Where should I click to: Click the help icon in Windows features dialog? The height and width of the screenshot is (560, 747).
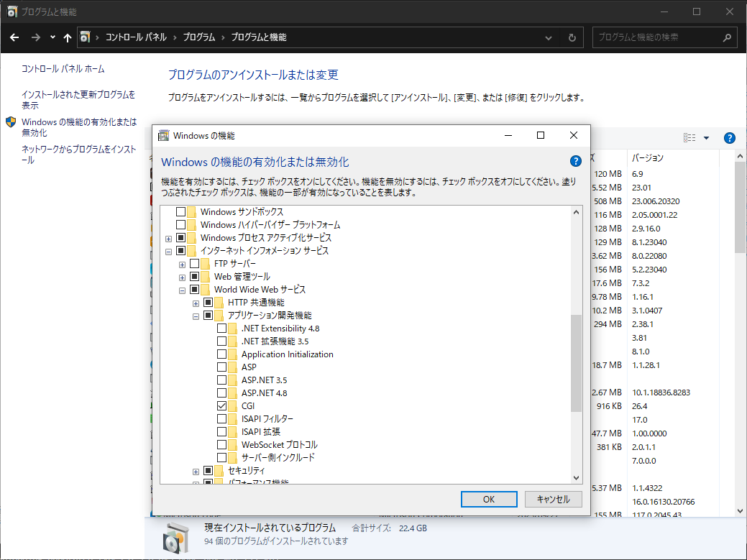click(575, 161)
